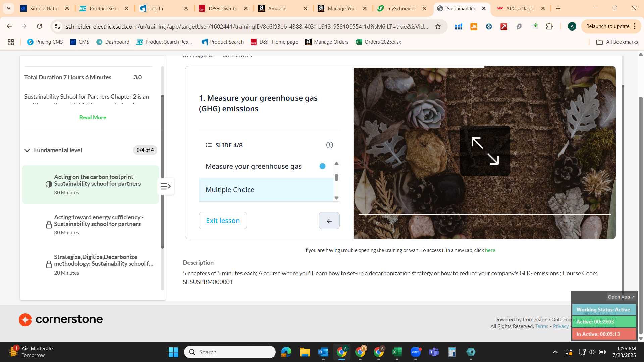644x362 pixels.
Task: Click the browser back arrow
Action: (9, 26)
